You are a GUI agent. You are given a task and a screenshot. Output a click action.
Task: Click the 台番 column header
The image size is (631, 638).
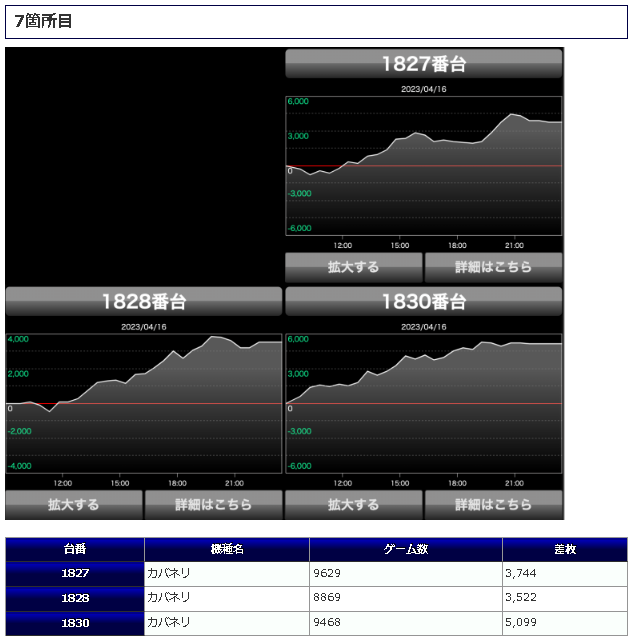[x=75, y=549]
